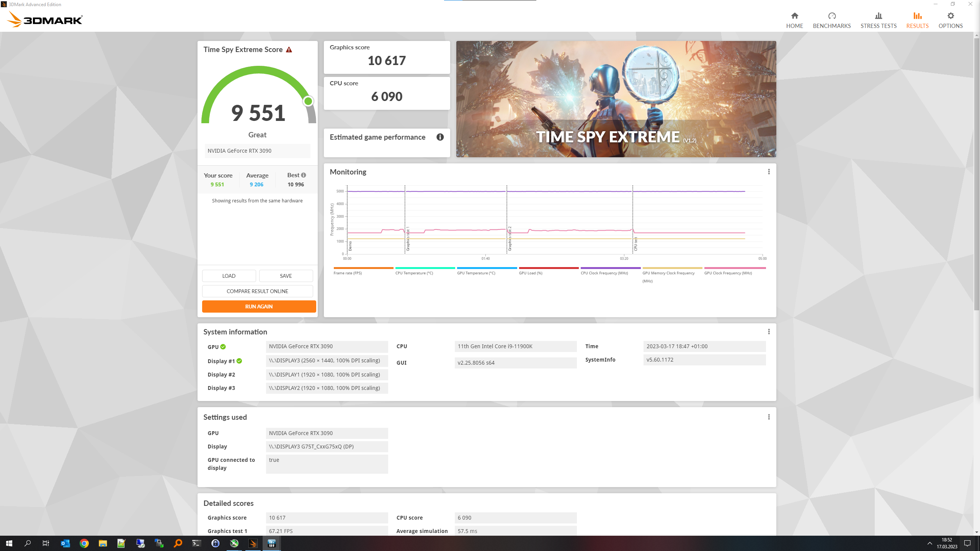
Task: Toggle the CPU Temperature legend in Monitoring
Action: click(414, 273)
